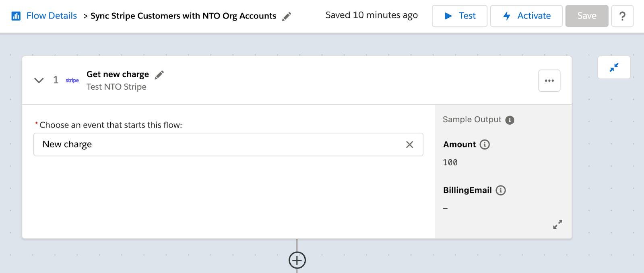Open Flow Details link

coord(52,16)
